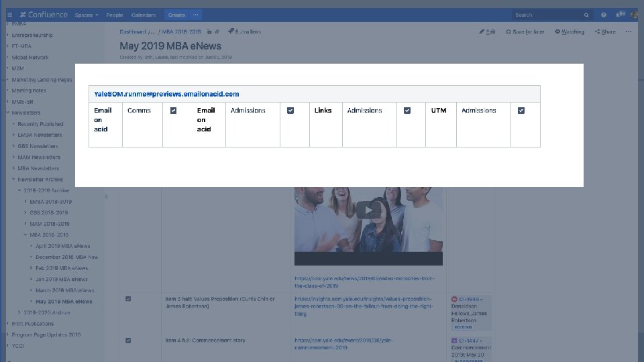Screen dimensions: 644x362
Task: Click the Watching button
Action: [x=570, y=32]
